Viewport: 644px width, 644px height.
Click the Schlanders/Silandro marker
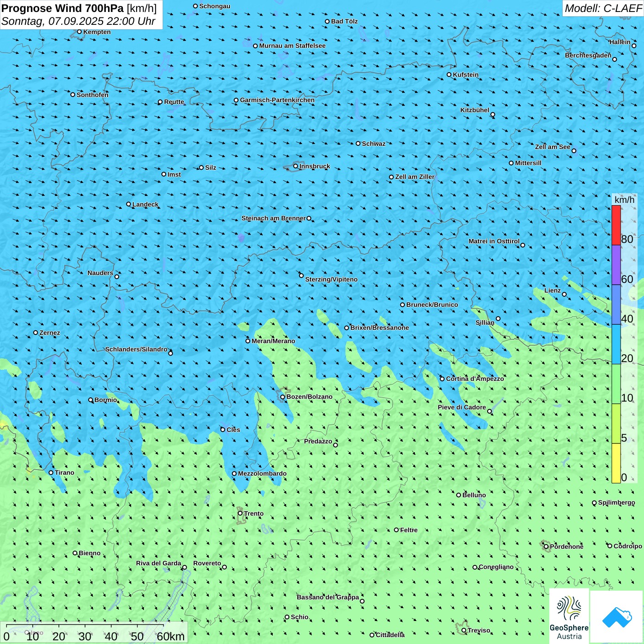(171, 353)
